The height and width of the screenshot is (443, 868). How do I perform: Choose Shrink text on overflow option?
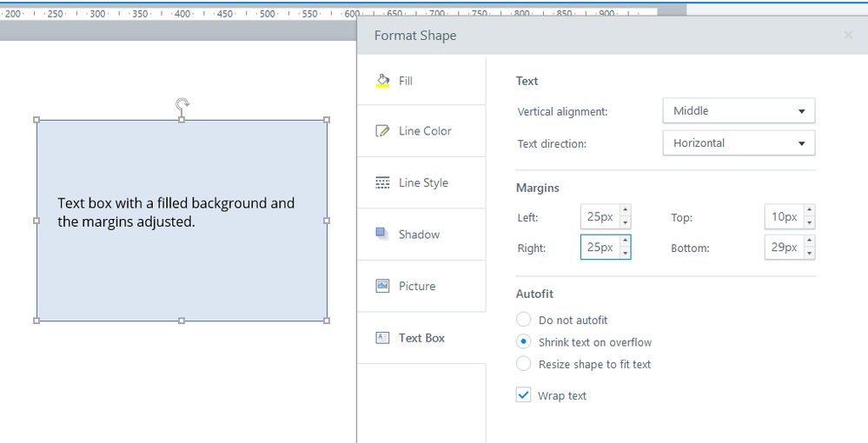[x=524, y=342]
